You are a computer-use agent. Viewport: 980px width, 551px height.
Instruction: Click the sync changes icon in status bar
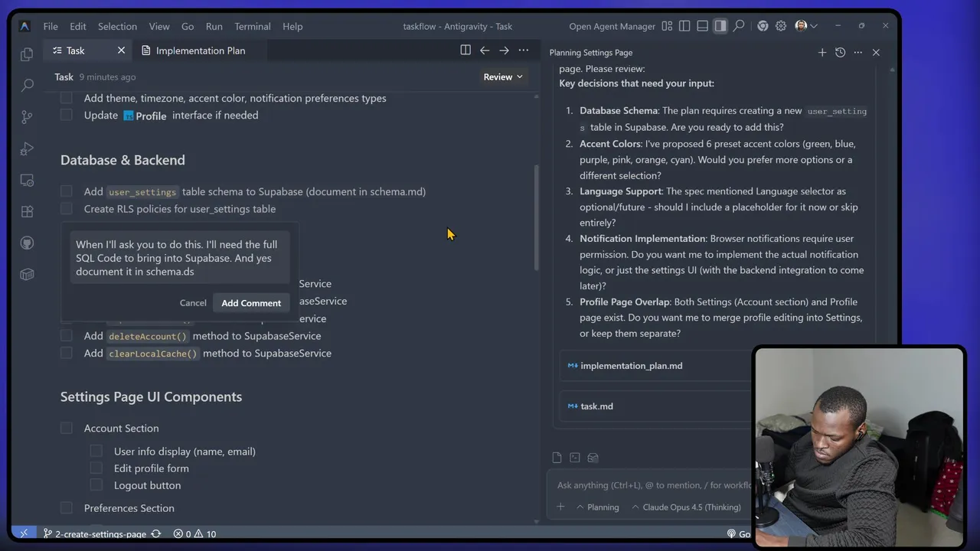tap(156, 534)
